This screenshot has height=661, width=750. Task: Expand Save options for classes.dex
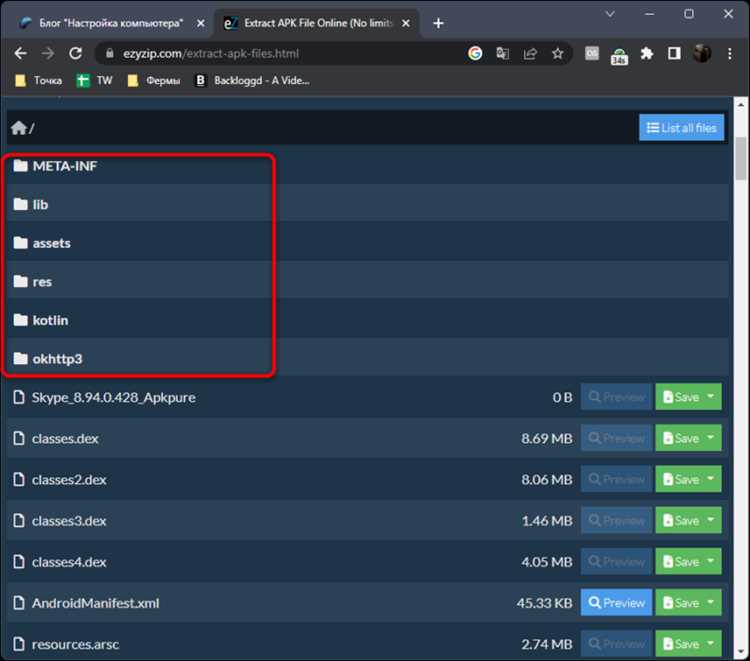pyautogui.click(x=711, y=438)
